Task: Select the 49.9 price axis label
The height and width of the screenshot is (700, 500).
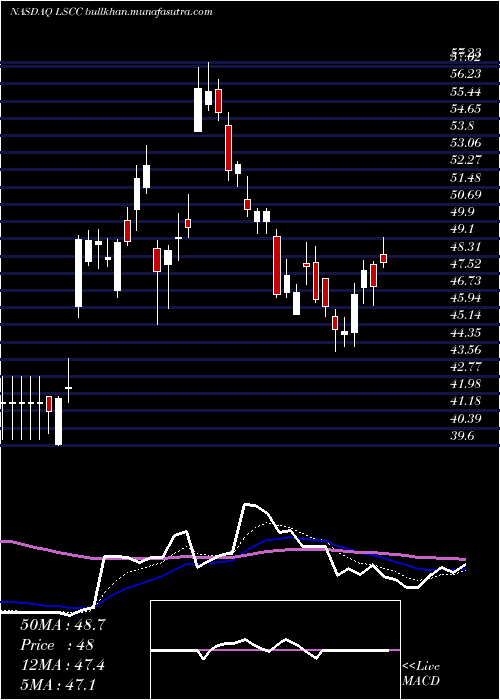Action: (x=462, y=212)
